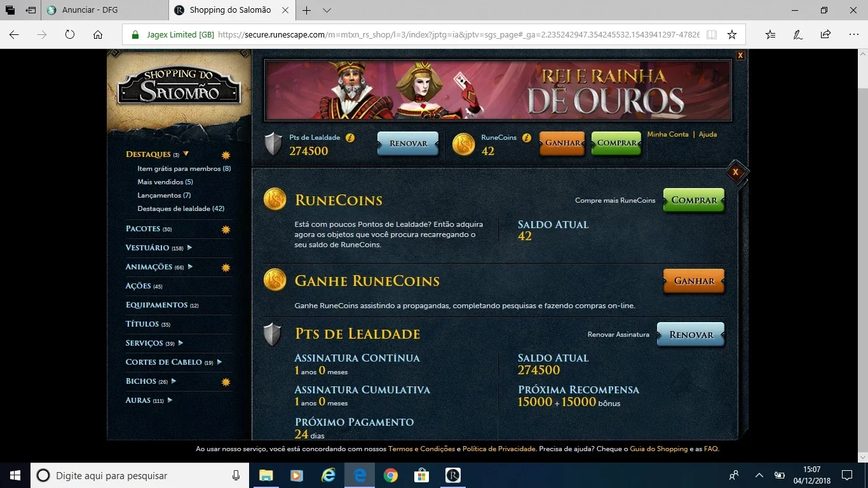Viewport: 868px width, 488px height.
Task: Open the reading view icon
Action: pos(712,34)
